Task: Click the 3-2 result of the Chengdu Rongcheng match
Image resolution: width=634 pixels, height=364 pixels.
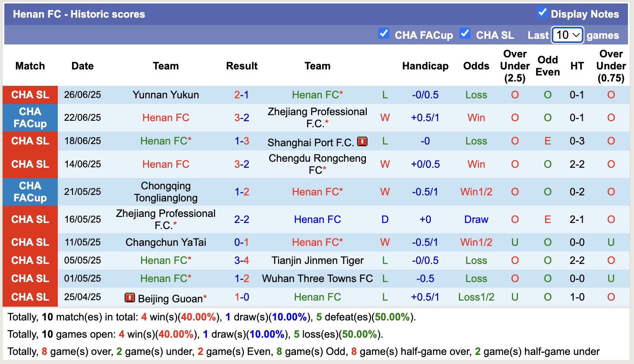Action: (242, 164)
